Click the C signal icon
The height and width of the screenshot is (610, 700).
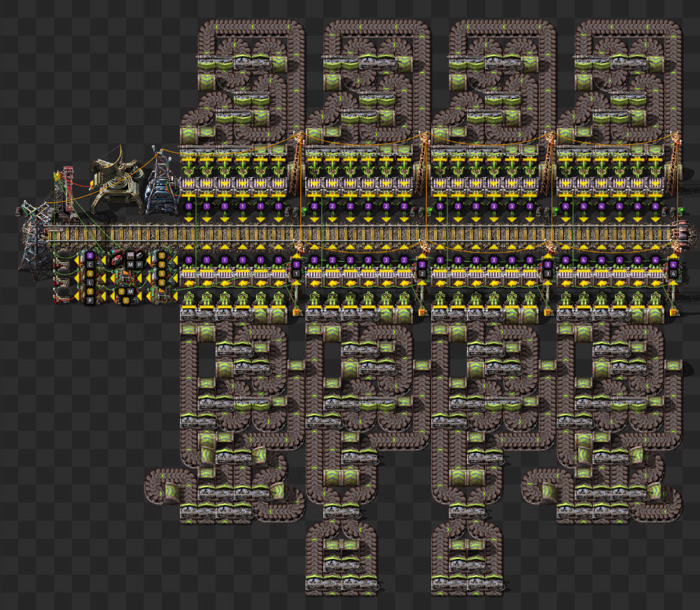click(90, 265)
